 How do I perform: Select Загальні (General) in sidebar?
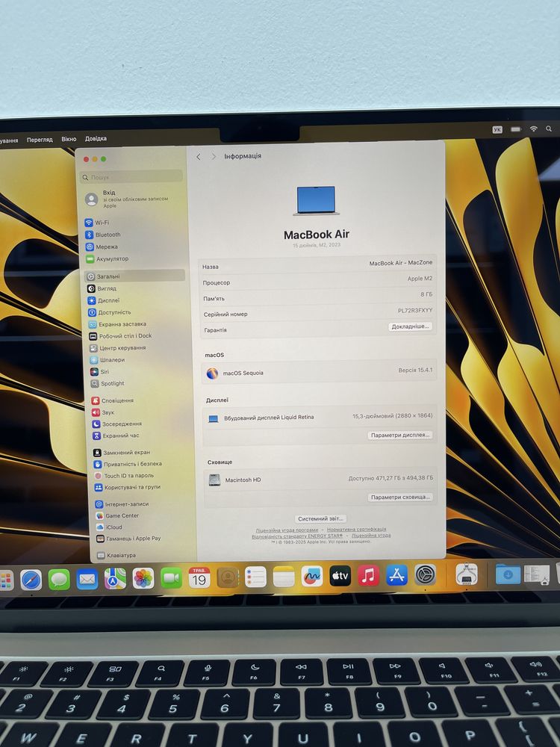click(134, 276)
